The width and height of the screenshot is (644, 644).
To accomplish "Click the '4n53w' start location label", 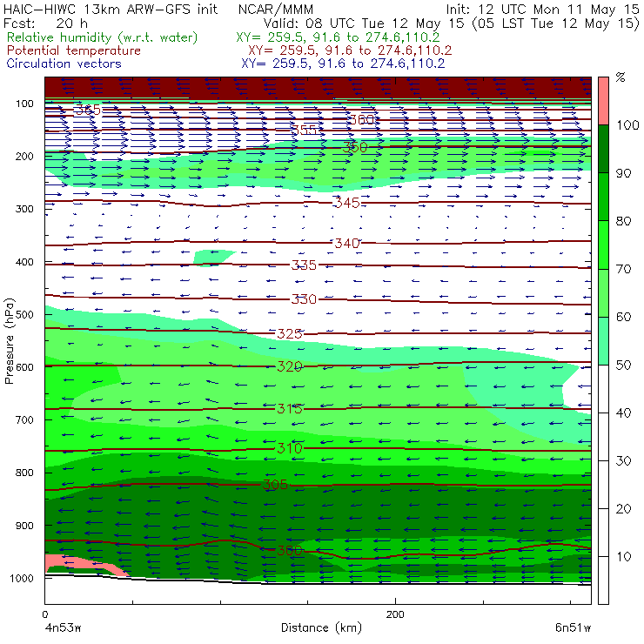I will click(64, 628).
